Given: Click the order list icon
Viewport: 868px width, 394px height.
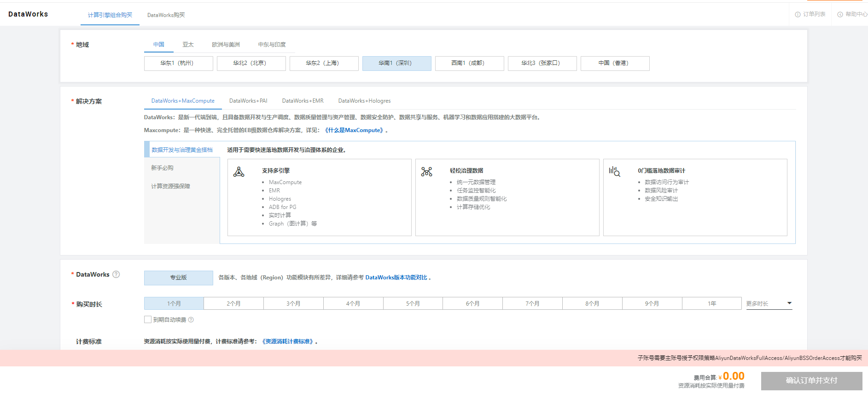Looking at the screenshot, I should coord(798,15).
